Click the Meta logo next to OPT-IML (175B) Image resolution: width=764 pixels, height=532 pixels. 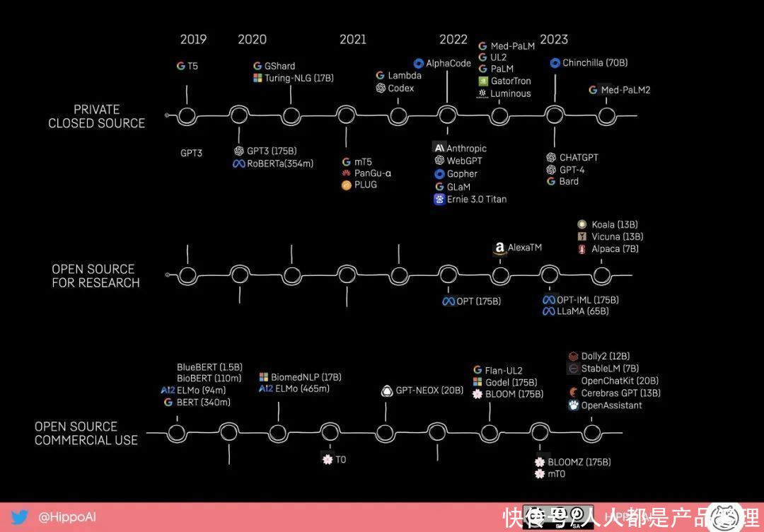(x=549, y=300)
